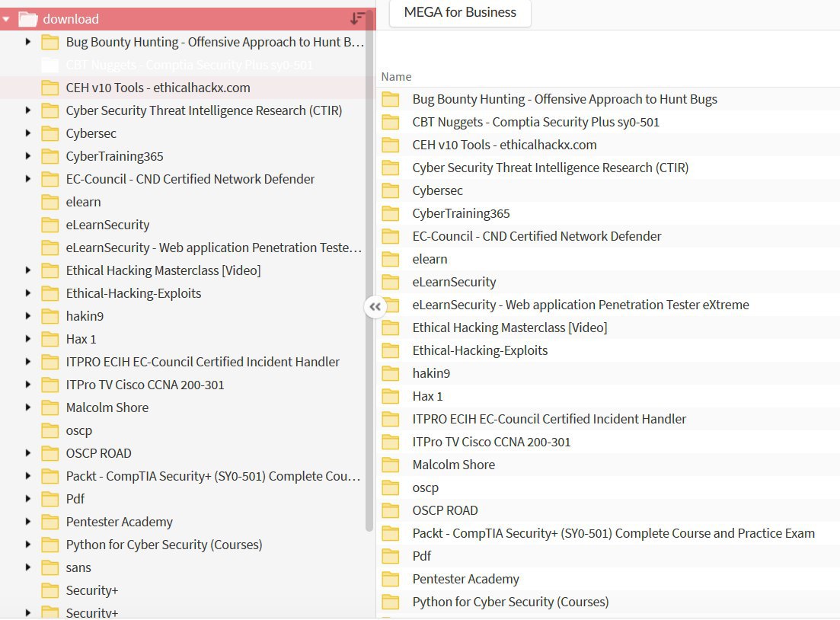This screenshot has height=620, width=840.
Task: Select oscp folder in left tree
Action: tap(78, 431)
